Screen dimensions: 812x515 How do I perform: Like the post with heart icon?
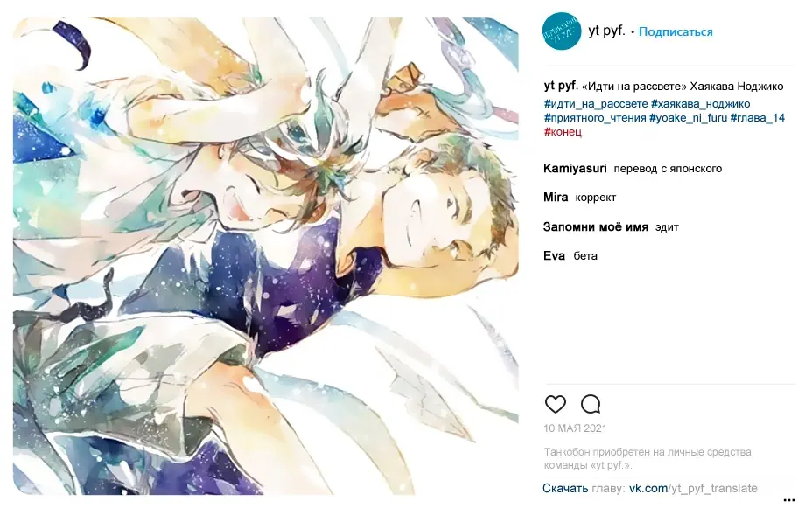point(555,404)
